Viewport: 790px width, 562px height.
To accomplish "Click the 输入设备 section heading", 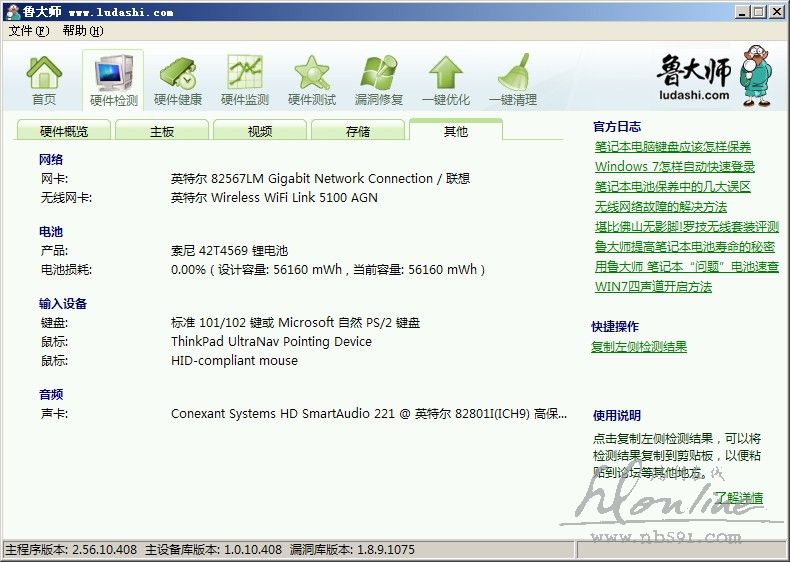I will 63,304.
